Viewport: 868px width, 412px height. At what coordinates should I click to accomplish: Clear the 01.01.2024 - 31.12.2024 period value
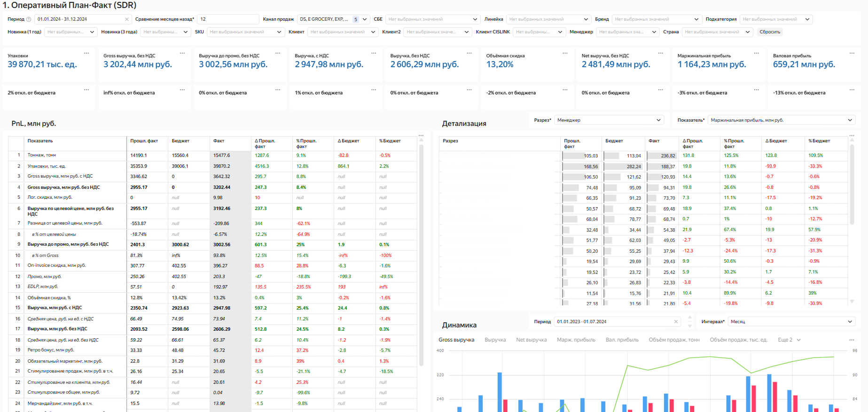(x=126, y=19)
